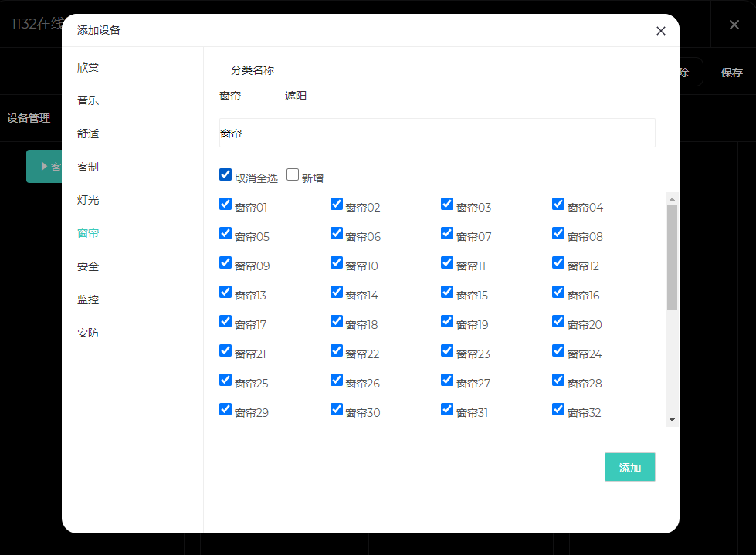
Task: Toggle the 窗帘16 checkbox
Action: (558, 292)
